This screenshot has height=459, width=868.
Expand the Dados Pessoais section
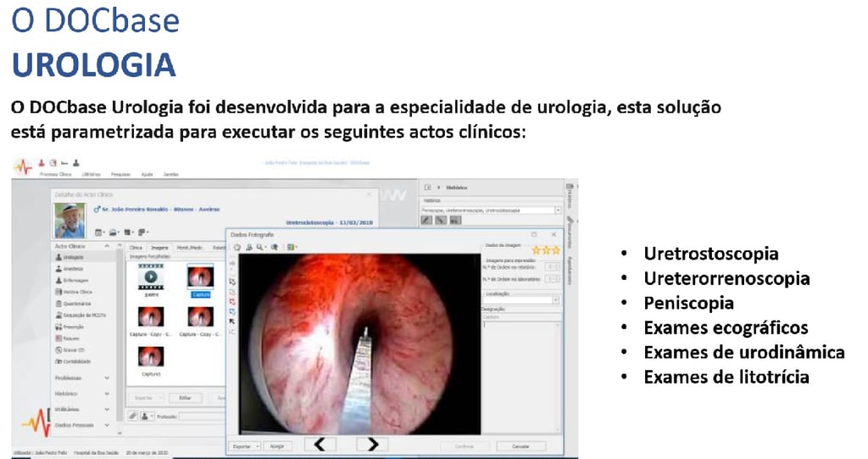click(x=107, y=425)
